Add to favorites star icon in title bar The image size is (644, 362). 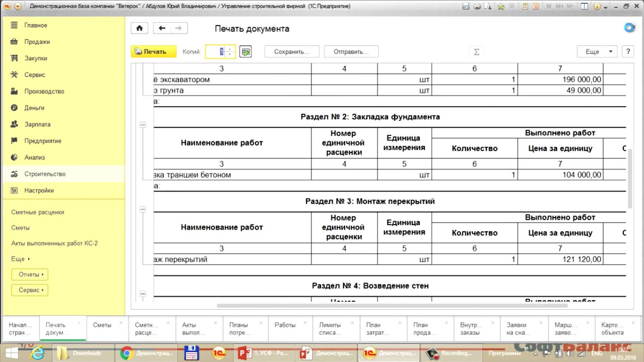coord(501,7)
